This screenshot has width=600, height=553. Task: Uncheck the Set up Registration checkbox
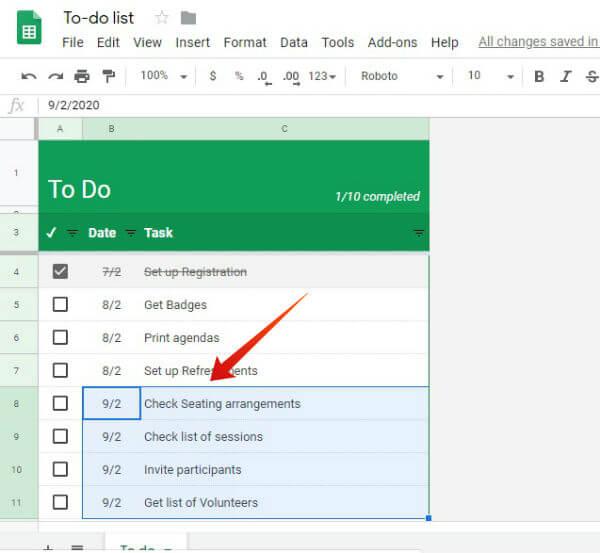coord(60,271)
